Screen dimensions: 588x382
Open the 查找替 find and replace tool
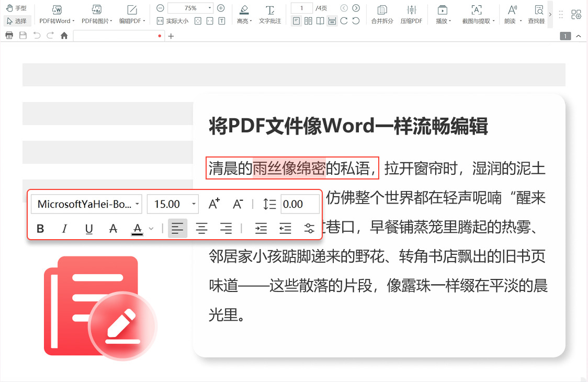point(537,15)
